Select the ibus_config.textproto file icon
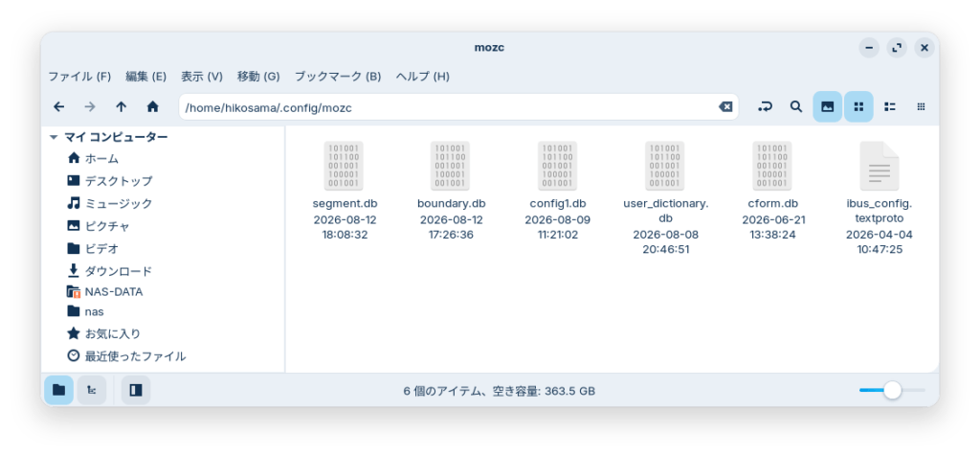This screenshot has width=980, height=456. point(880,166)
